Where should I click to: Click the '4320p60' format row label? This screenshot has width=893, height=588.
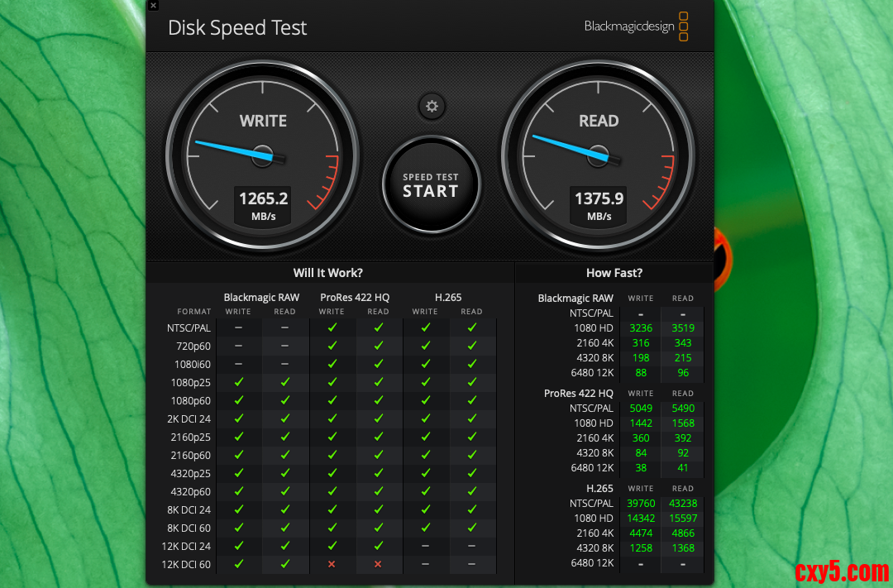click(x=190, y=492)
